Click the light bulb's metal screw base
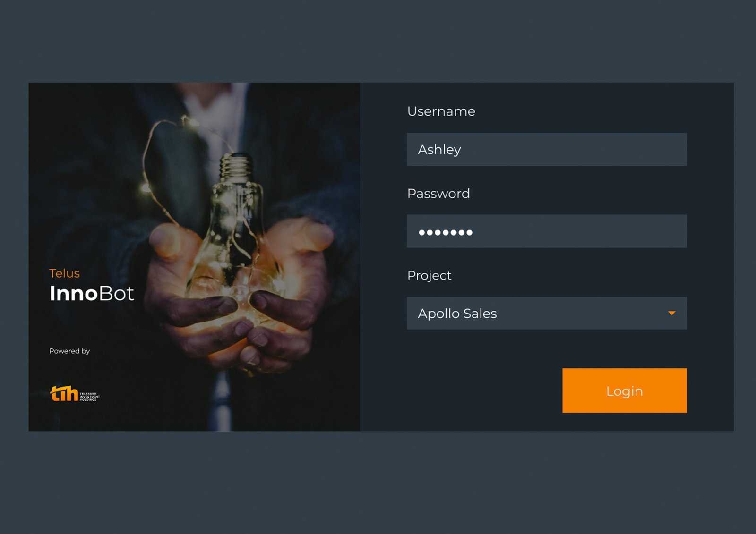756x534 pixels. (237, 169)
